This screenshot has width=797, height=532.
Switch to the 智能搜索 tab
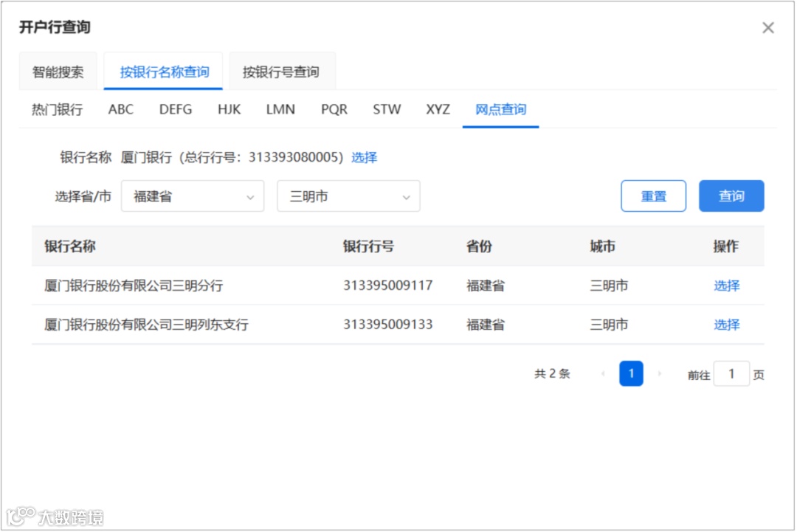tap(58, 72)
